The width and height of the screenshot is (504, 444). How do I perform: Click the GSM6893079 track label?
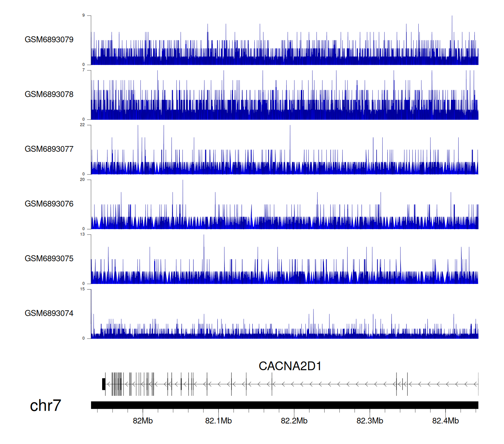click(49, 40)
